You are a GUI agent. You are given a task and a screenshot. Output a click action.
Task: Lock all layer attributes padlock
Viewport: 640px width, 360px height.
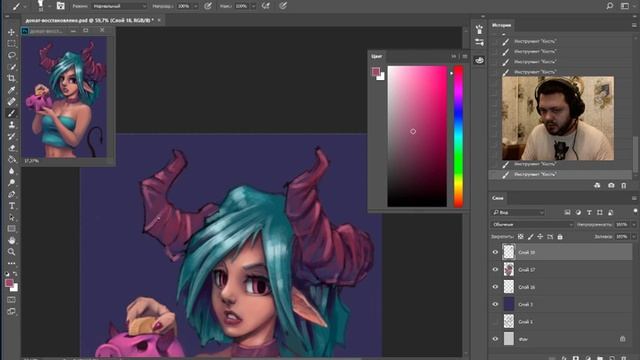pos(560,237)
